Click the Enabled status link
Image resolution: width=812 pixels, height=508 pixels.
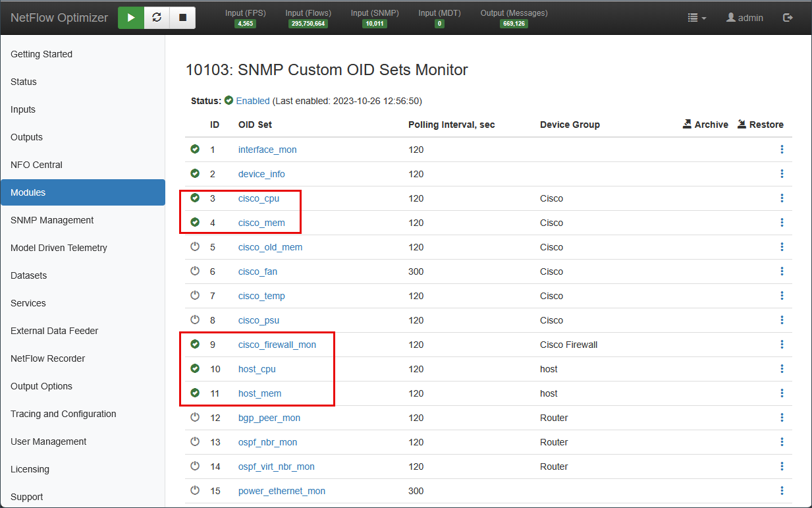point(253,101)
